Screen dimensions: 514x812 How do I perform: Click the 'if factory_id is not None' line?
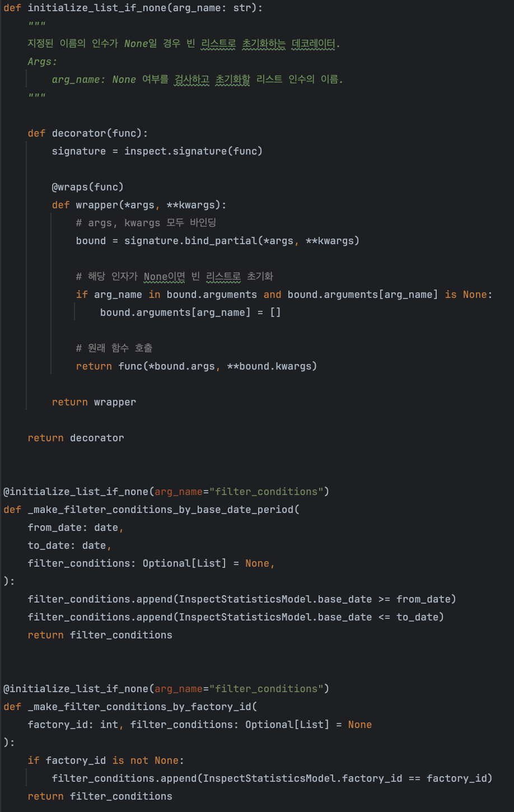[106, 760]
